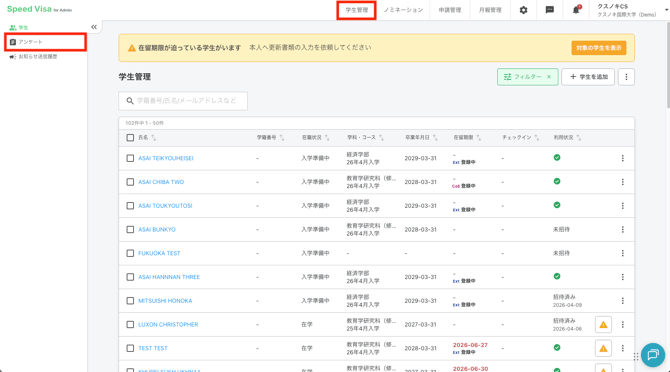
Task: Click warning icon in LUXON CHRISTOPHER row
Action: pyautogui.click(x=603, y=325)
